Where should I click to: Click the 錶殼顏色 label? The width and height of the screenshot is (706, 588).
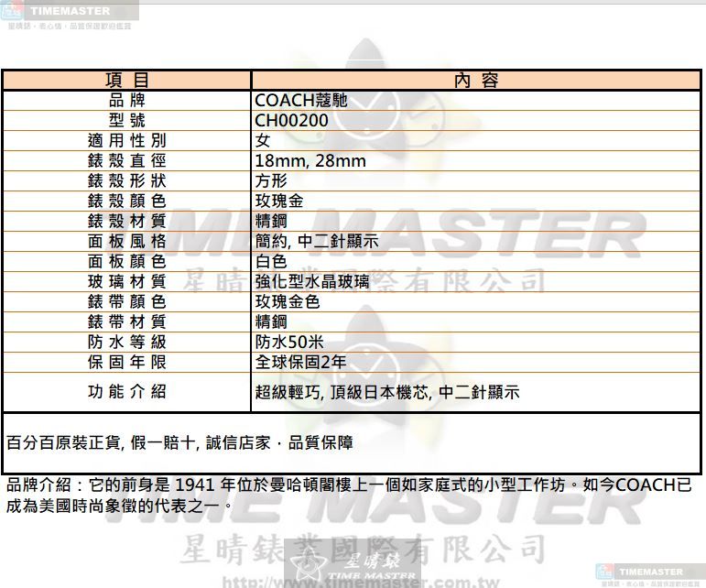[x=126, y=201]
